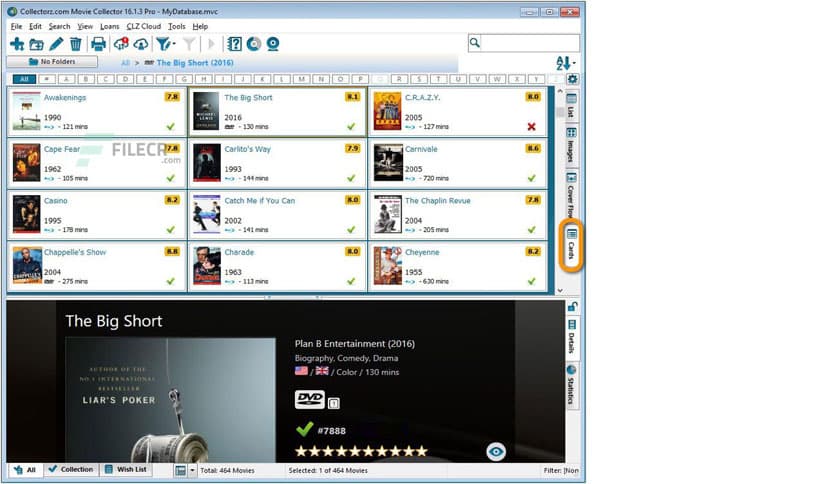Click the green checkmark on Awakenings card
The image size is (836, 484).
click(x=171, y=127)
